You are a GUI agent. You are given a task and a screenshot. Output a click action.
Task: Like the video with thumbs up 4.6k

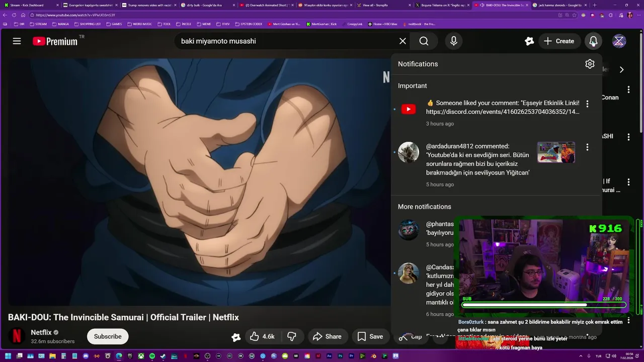[263, 336]
